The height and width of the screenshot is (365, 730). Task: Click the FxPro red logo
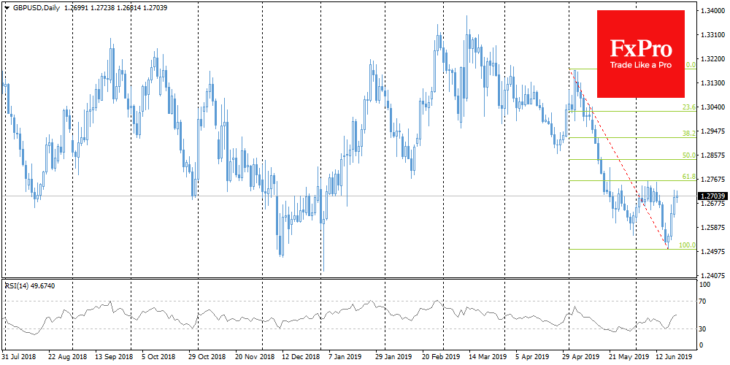[641, 54]
